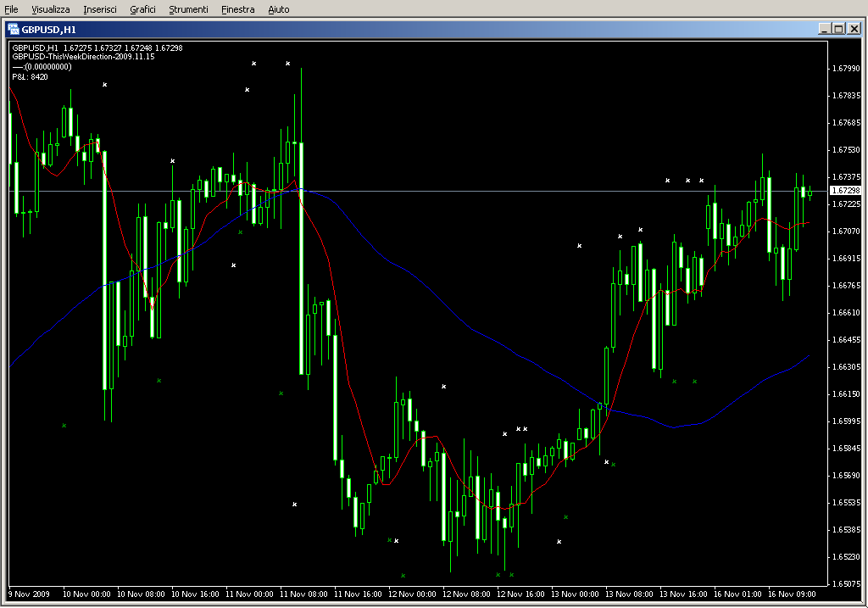Click the 1.65230 price scale label
868x608 pixels.
(847, 557)
